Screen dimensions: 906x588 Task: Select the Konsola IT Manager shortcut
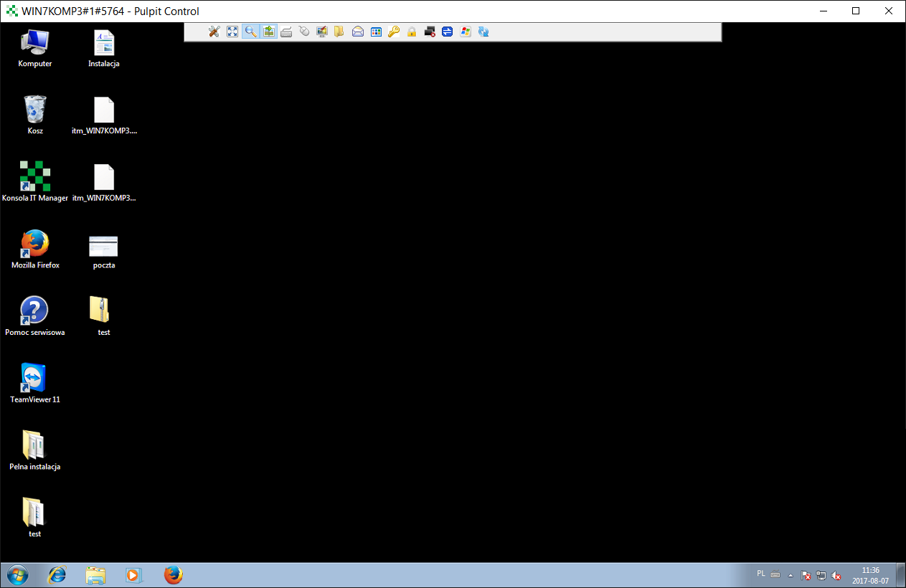(35, 182)
